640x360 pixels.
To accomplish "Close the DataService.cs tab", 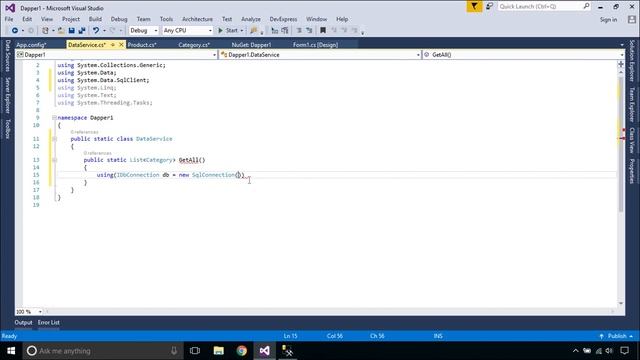I will tap(121, 45).
